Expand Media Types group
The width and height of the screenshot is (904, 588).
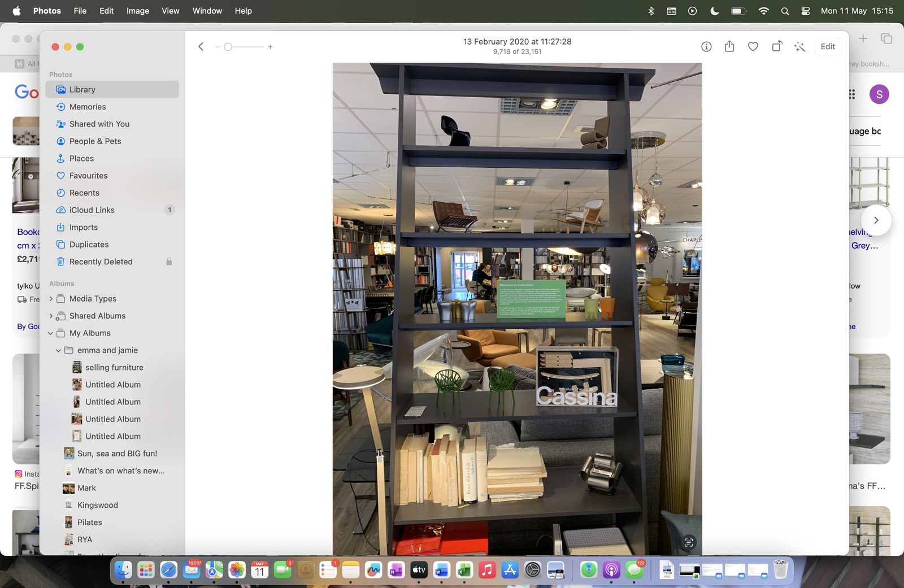pos(51,298)
